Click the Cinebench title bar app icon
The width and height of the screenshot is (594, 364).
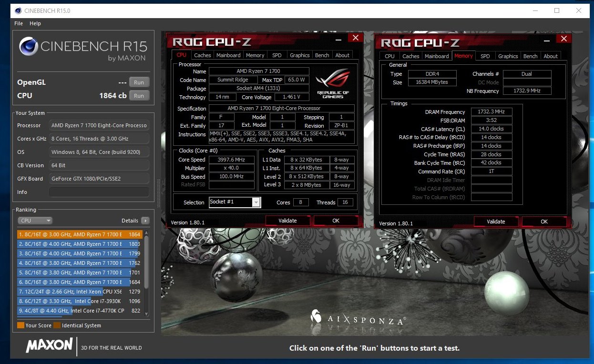[18, 10]
